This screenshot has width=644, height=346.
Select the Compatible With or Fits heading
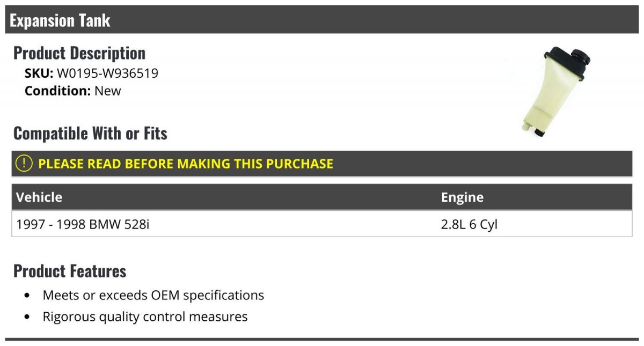coord(90,133)
